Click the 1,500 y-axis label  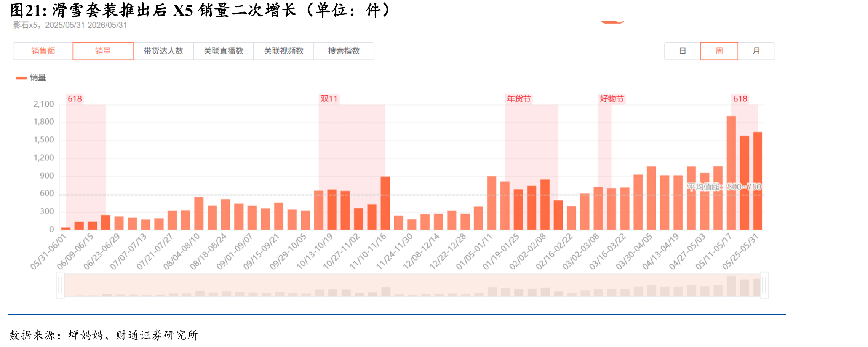44,140
